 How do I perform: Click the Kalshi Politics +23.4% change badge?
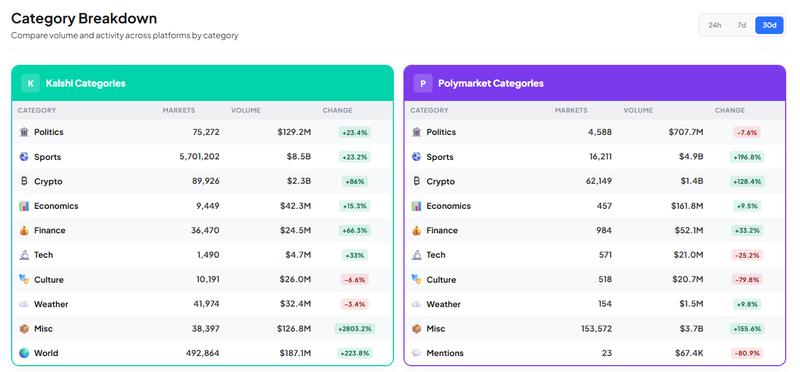(354, 132)
